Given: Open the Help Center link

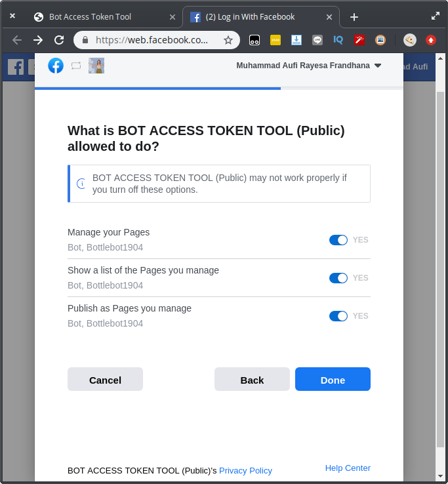Looking at the screenshot, I should 348,468.
